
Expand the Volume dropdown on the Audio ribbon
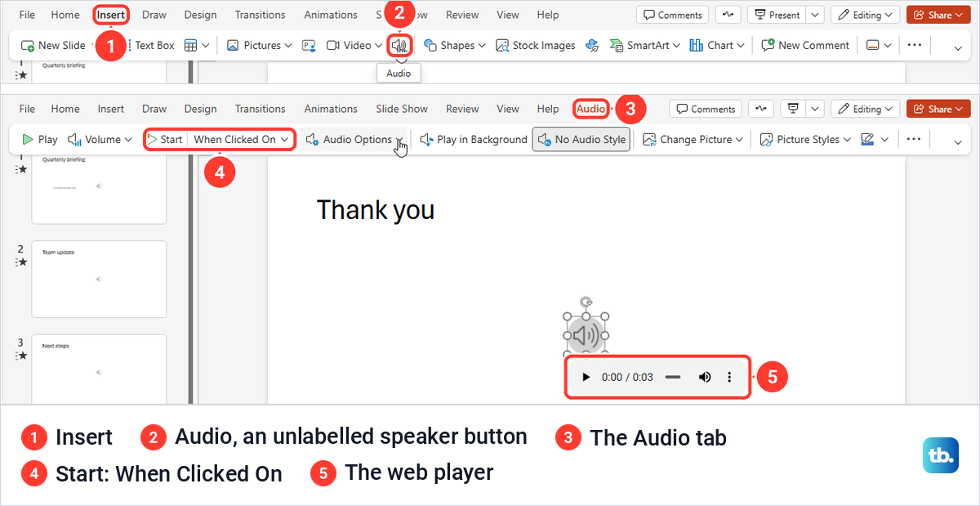coord(127,140)
